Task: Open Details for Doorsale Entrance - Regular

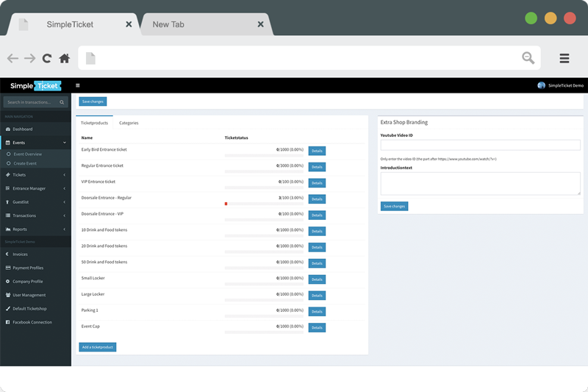Action: click(x=317, y=199)
